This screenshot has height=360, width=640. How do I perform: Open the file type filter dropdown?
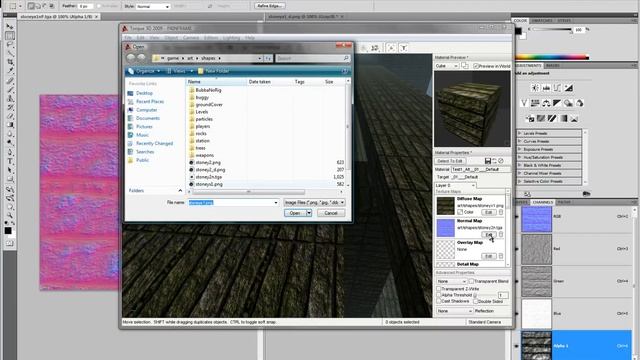314,202
